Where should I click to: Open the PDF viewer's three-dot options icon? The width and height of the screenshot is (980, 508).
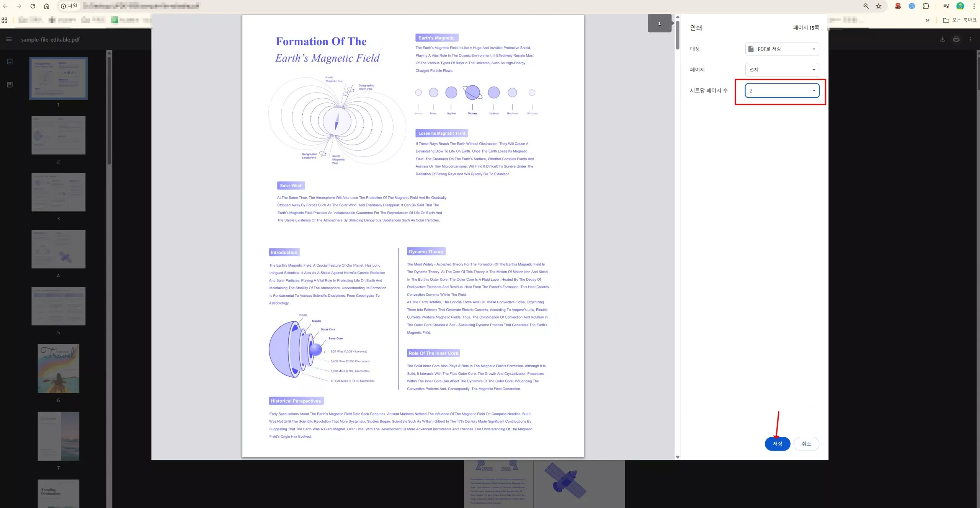click(x=970, y=39)
